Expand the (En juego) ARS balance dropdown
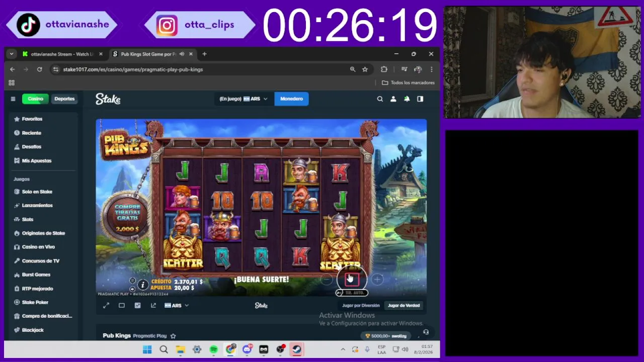 click(x=244, y=99)
